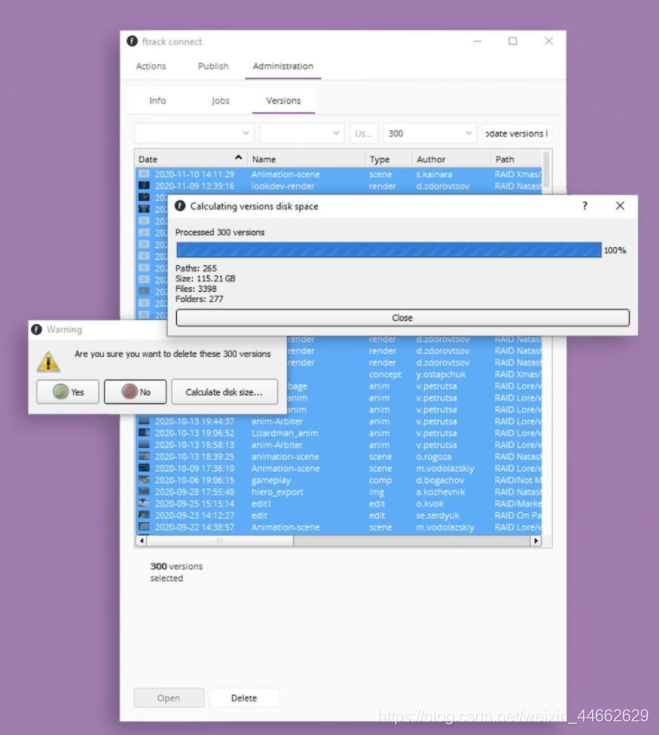Open the Publish tab
Image resolution: width=659 pixels, height=735 pixels.
(x=213, y=66)
